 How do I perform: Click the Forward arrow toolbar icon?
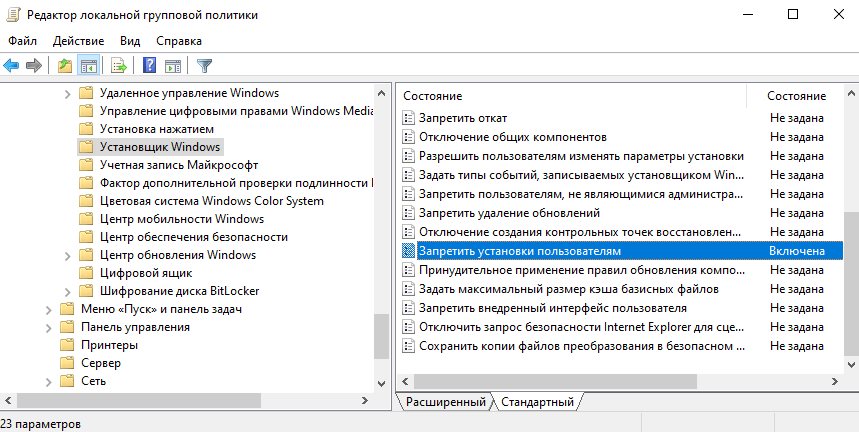(34, 66)
